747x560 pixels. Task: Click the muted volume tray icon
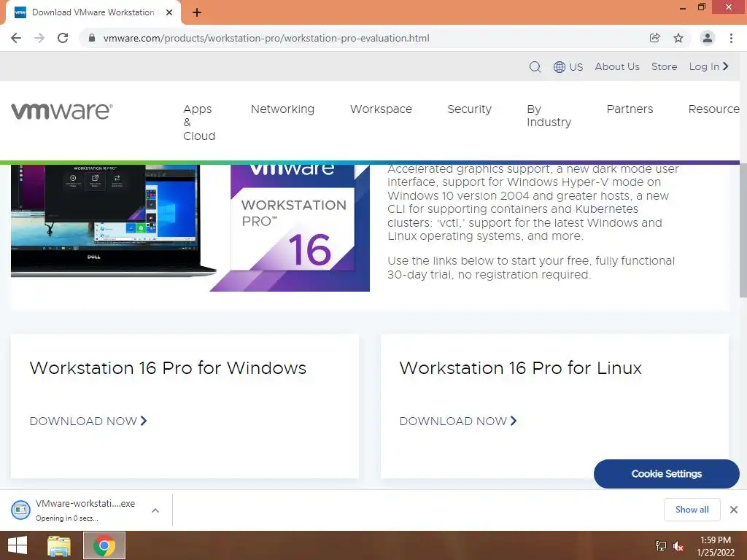tap(678, 545)
